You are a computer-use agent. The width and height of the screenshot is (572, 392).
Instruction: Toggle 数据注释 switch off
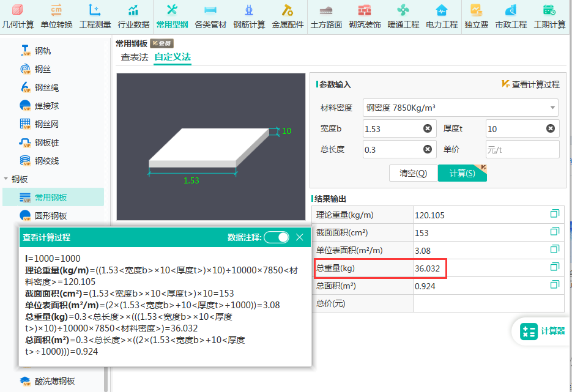[277, 237]
